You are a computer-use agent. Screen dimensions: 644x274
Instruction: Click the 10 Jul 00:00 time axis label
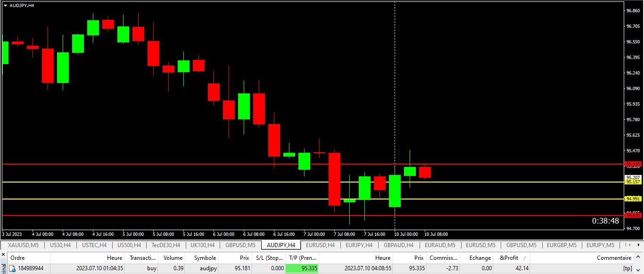(x=406, y=234)
